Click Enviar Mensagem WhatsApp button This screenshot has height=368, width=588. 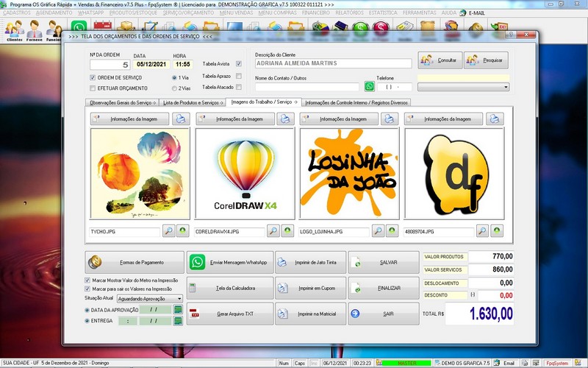point(230,262)
